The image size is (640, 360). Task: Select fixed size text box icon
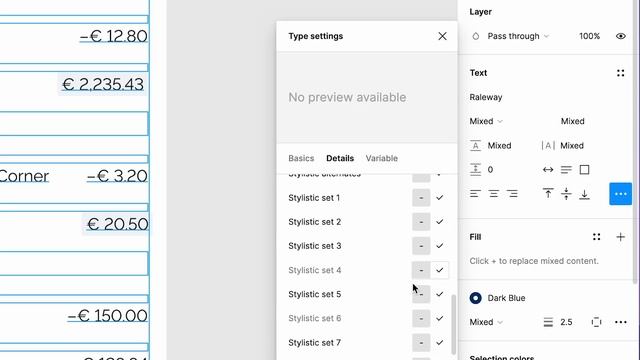pos(584,170)
